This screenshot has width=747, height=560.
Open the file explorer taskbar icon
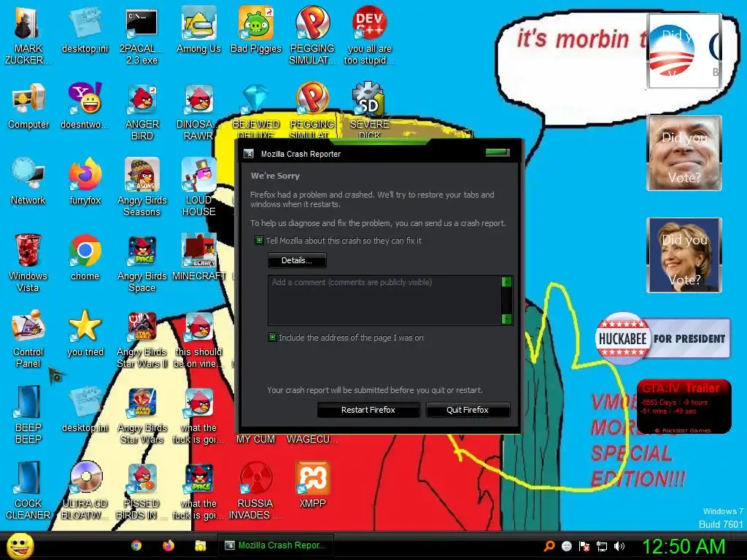click(201, 545)
